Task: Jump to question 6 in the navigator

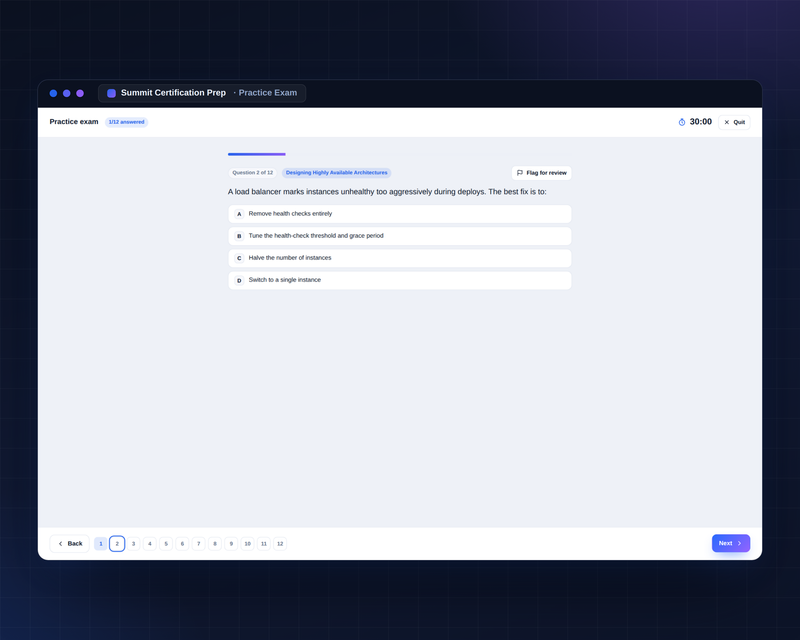Action: tap(182, 544)
